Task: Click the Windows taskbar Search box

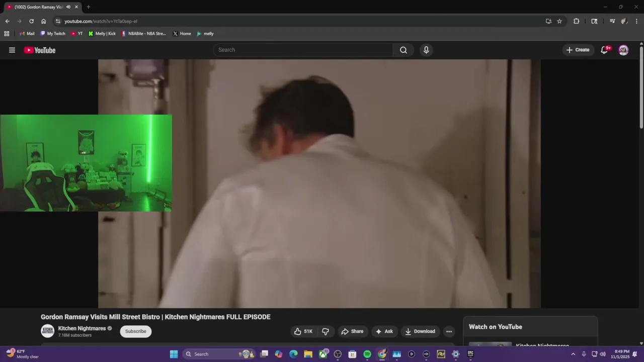Action: (x=219, y=354)
